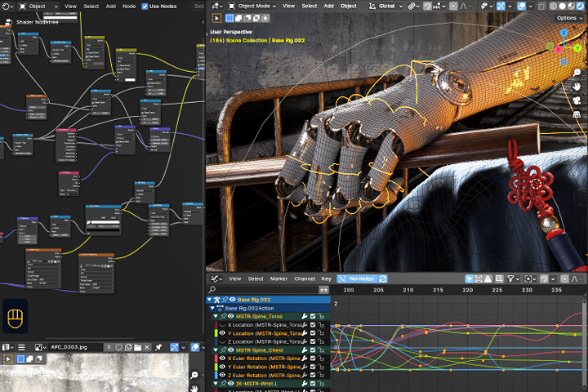Image resolution: width=588 pixels, height=392 pixels.
Task: Open the Options button in viewport
Action: coord(568,18)
